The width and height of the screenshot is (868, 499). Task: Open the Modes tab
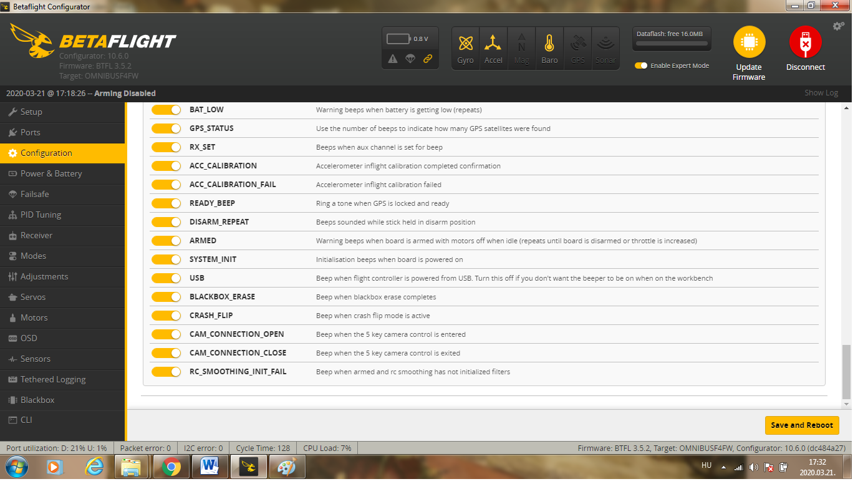click(x=62, y=256)
